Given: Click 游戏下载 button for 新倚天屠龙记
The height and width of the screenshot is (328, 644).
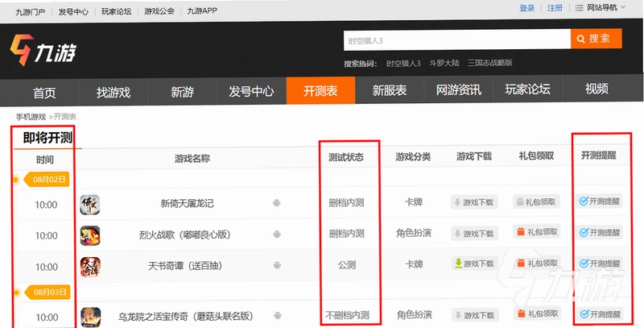Looking at the screenshot, I should (x=474, y=202).
